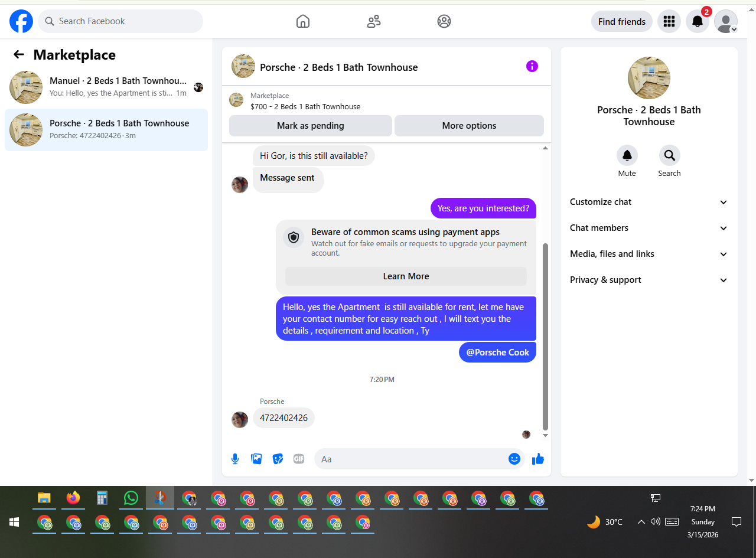The height and width of the screenshot is (558, 756).
Task: Open WhatsApp from the taskbar
Action: pos(131,498)
